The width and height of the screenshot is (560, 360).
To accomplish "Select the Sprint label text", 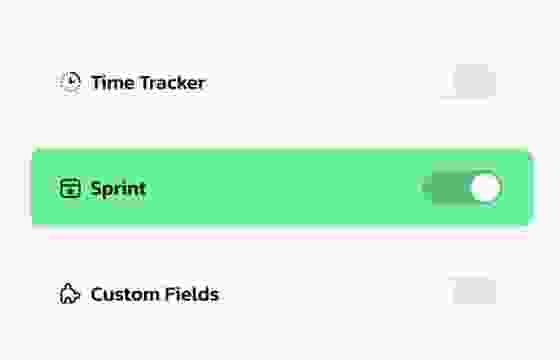I will [x=118, y=189].
